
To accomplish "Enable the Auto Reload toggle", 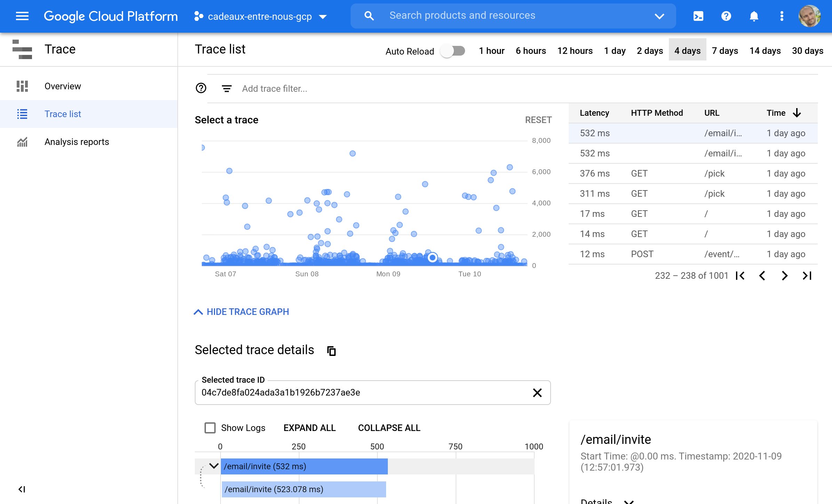I will [453, 51].
